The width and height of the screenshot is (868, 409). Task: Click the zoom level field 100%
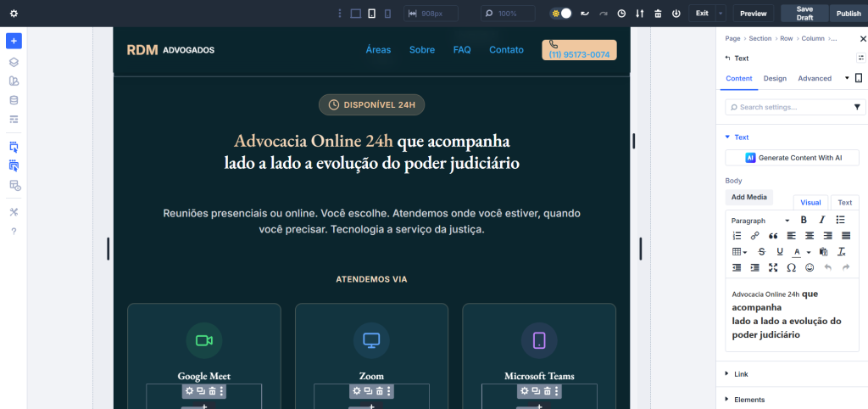coord(508,14)
